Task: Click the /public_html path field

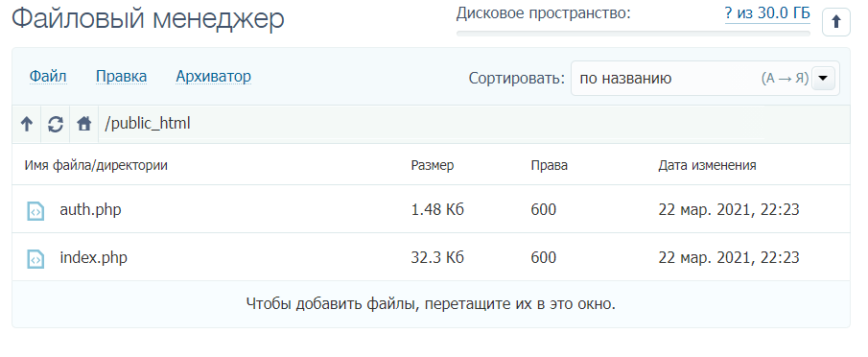Action: click(x=432, y=124)
